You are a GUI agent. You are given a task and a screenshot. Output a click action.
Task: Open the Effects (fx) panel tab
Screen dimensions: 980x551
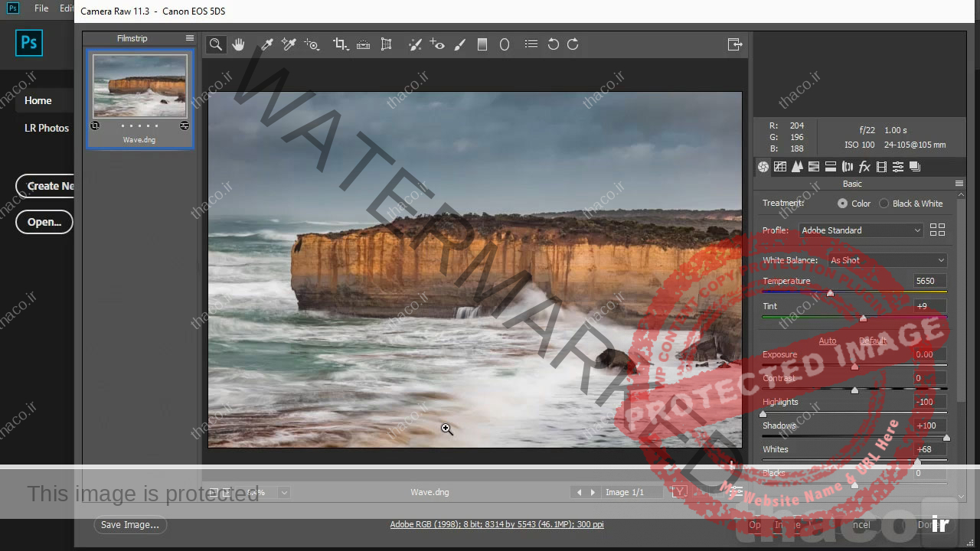pos(864,167)
